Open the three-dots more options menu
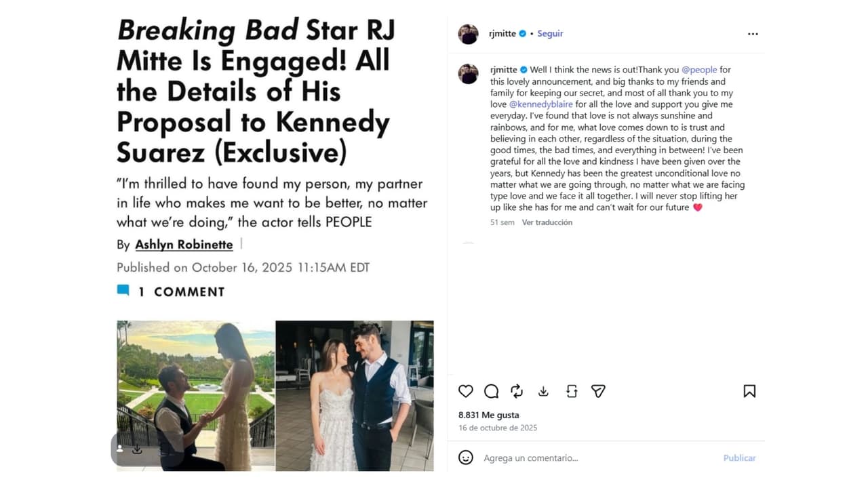 coord(753,34)
